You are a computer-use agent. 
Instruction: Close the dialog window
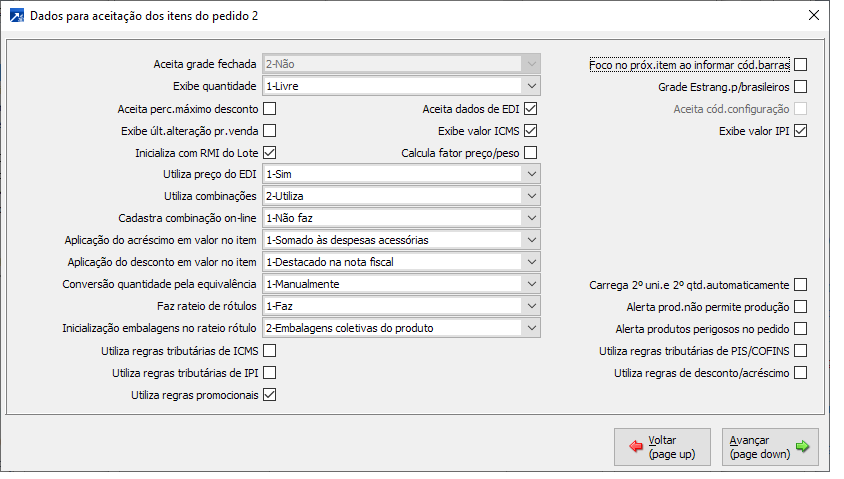[811, 15]
